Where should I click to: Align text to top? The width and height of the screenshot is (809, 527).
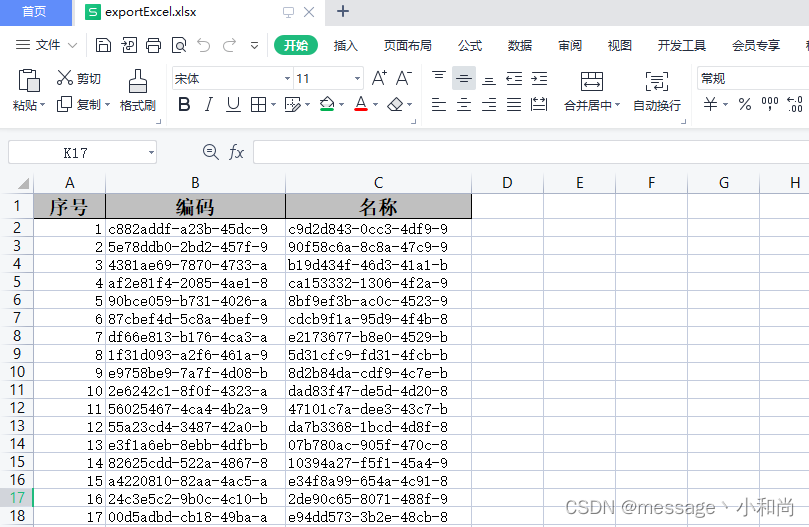click(439, 78)
